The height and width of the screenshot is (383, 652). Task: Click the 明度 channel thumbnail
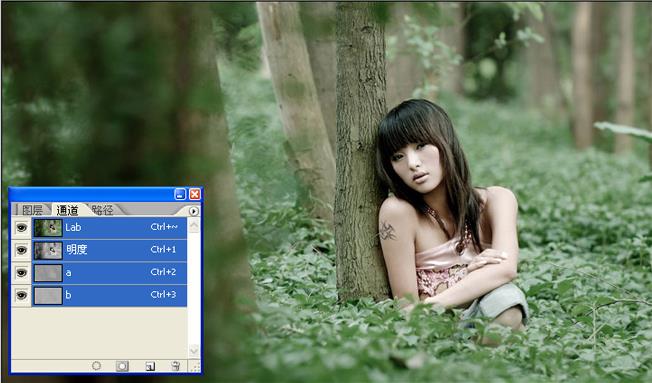[48, 250]
